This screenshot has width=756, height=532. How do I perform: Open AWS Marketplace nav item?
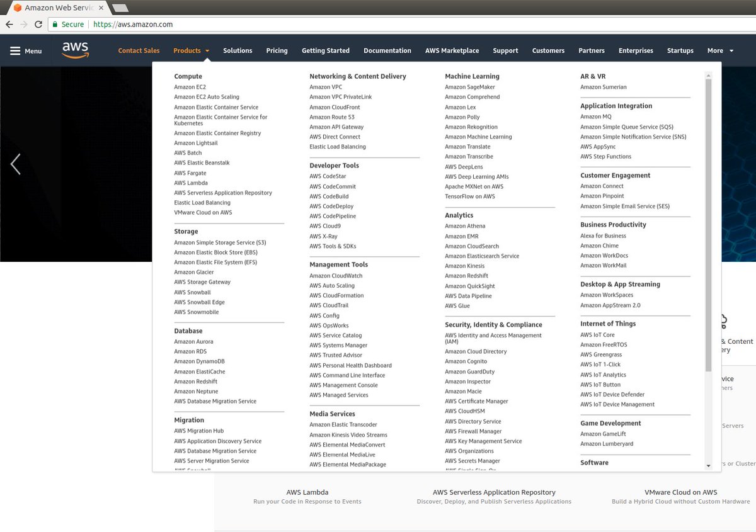452,50
